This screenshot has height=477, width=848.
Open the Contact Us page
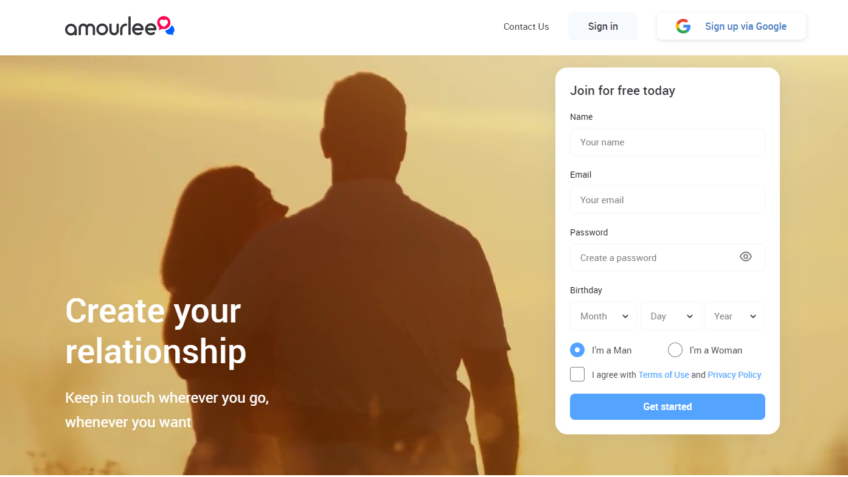[x=526, y=26]
